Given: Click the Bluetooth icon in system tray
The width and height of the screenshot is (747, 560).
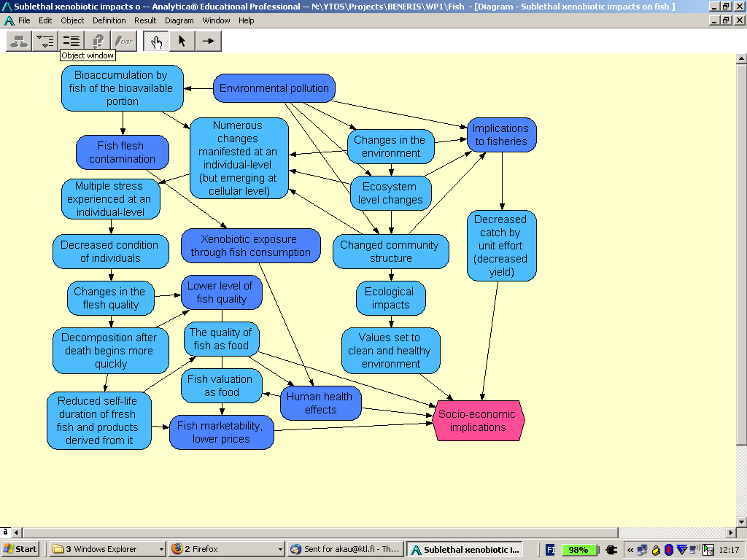Looking at the screenshot, I should (669, 550).
